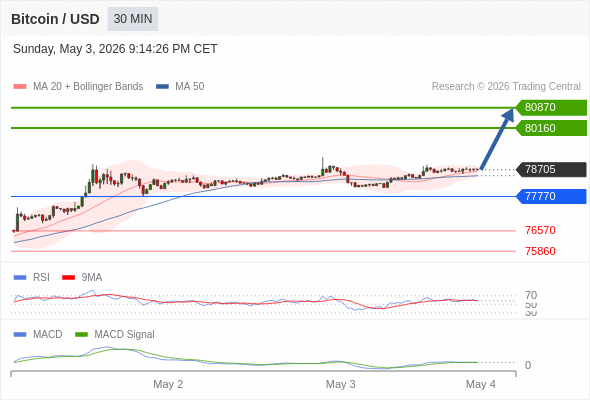
Task: Click the Research Trading Central copyright text
Action: (x=506, y=87)
